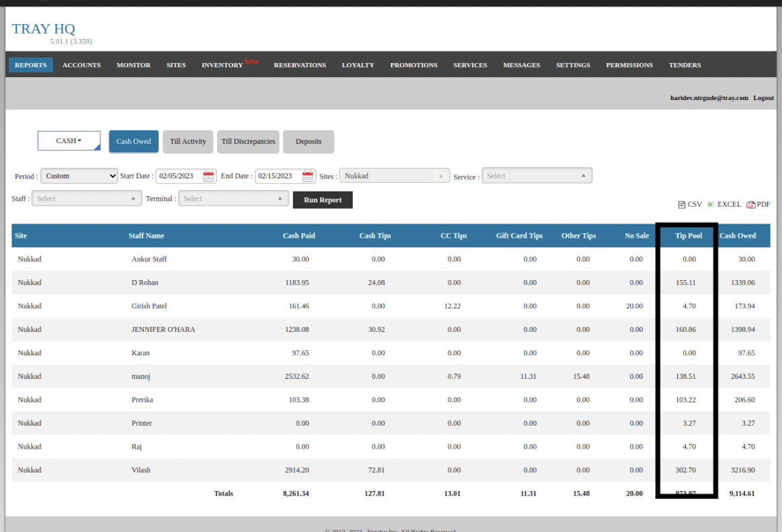Screen dimensions: 782x532
Task: Open the PROMOTIONS menu
Action: point(413,64)
